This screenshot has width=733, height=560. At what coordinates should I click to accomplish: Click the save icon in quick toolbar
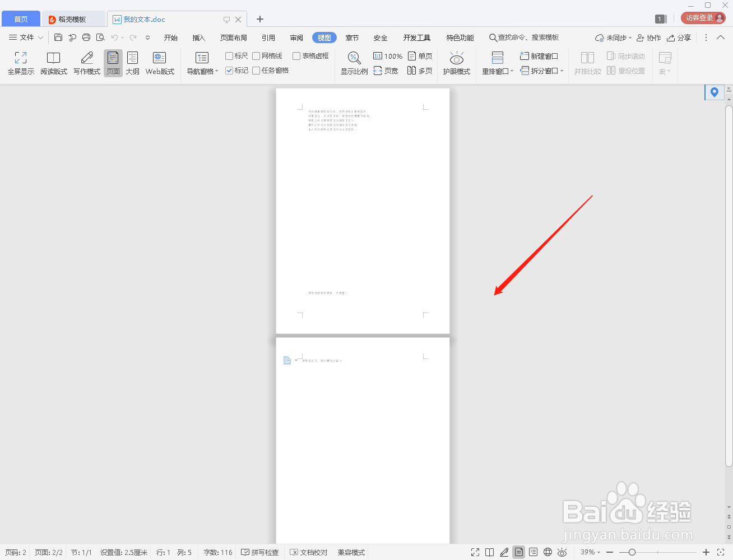[x=58, y=38]
